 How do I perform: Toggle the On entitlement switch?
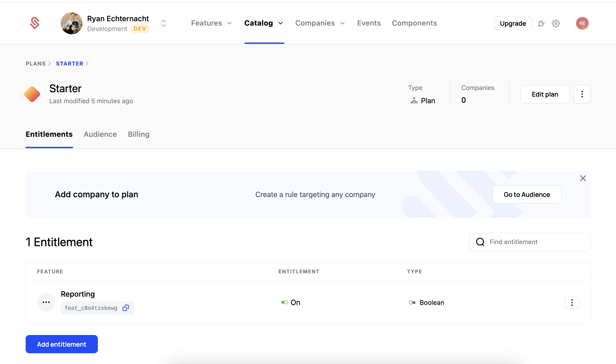click(284, 302)
